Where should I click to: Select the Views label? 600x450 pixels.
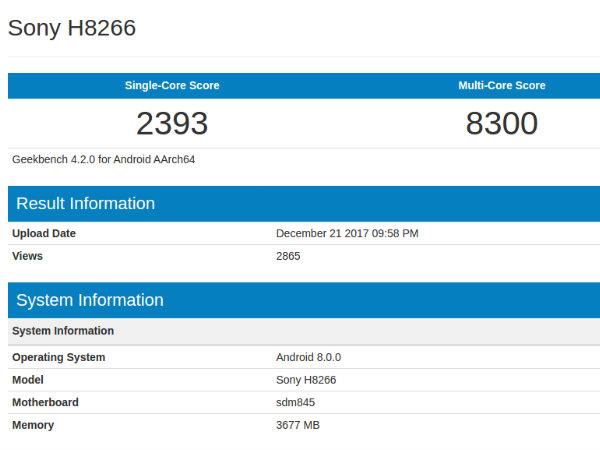click(x=28, y=256)
